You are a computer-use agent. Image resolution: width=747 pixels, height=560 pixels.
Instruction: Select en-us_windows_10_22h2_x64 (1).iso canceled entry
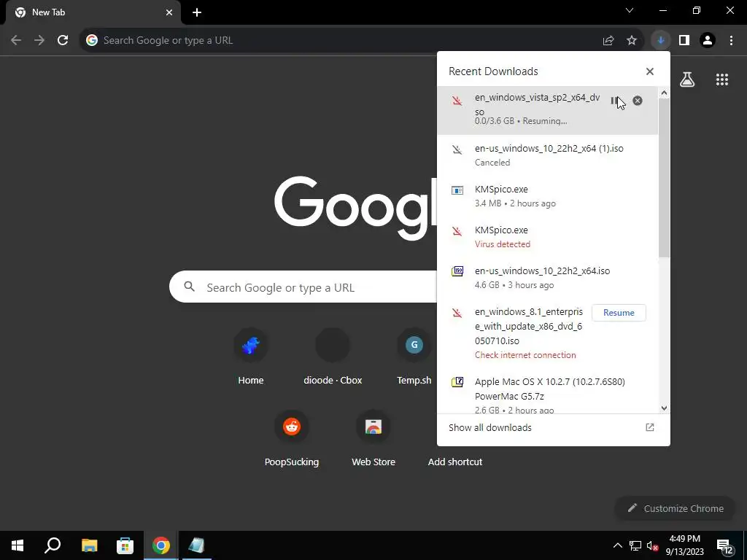(548, 155)
